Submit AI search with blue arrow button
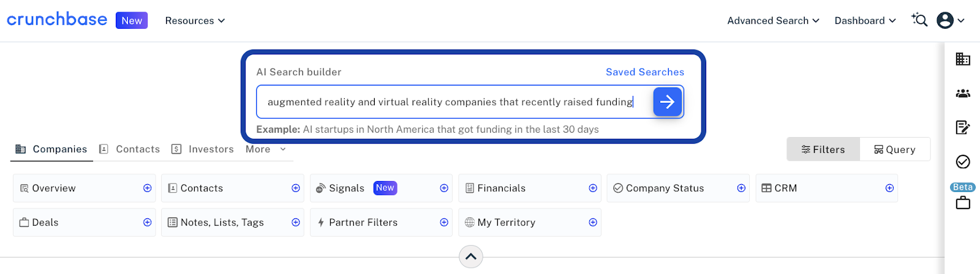This screenshot has height=274, width=980. pyautogui.click(x=668, y=102)
